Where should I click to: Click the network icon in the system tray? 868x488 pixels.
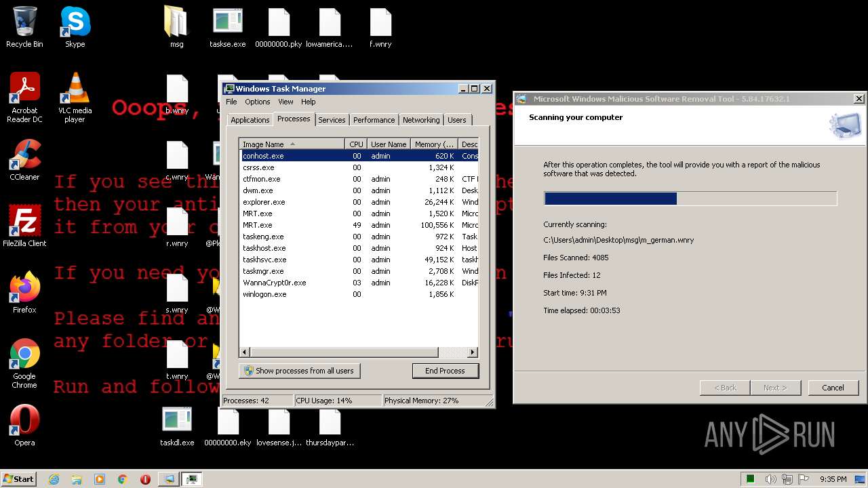(787, 479)
